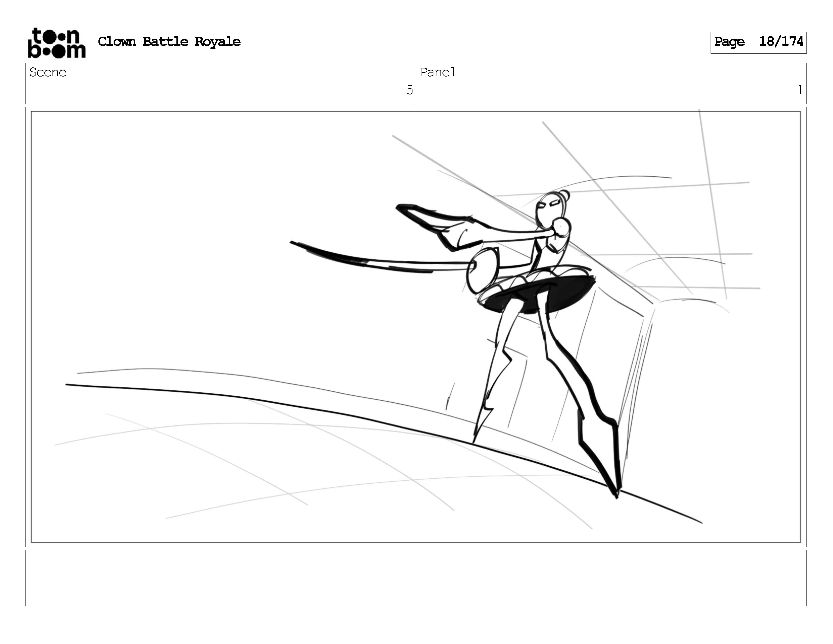The height and width of the screenshot is (644, 833).
Task: Click the 'Scene' label
Action: 48,72
